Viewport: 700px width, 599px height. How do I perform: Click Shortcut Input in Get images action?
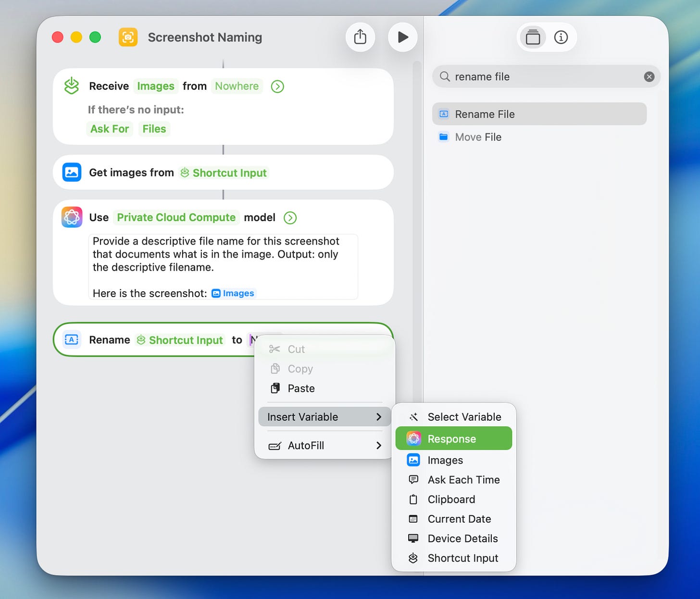[224, 173]
